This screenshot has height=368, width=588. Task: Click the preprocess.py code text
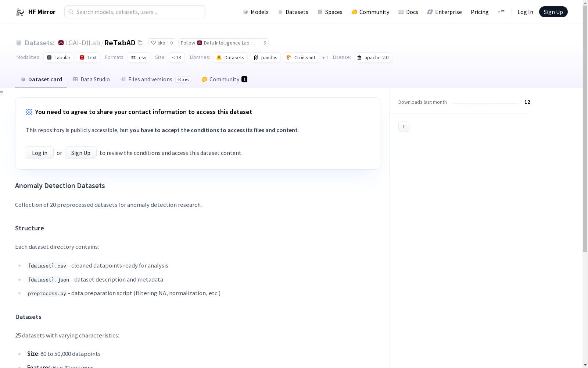pyautogui.click(x=47, y=293)
